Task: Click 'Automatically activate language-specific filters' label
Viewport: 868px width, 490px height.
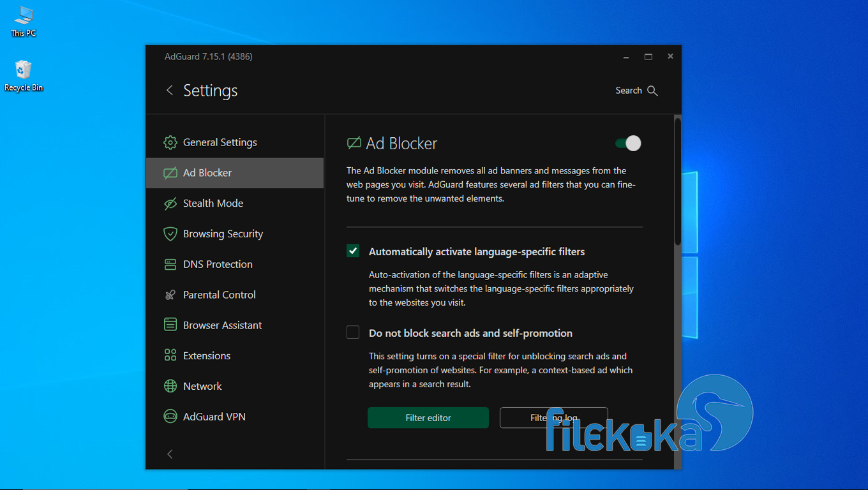Action: click(477, 251)
